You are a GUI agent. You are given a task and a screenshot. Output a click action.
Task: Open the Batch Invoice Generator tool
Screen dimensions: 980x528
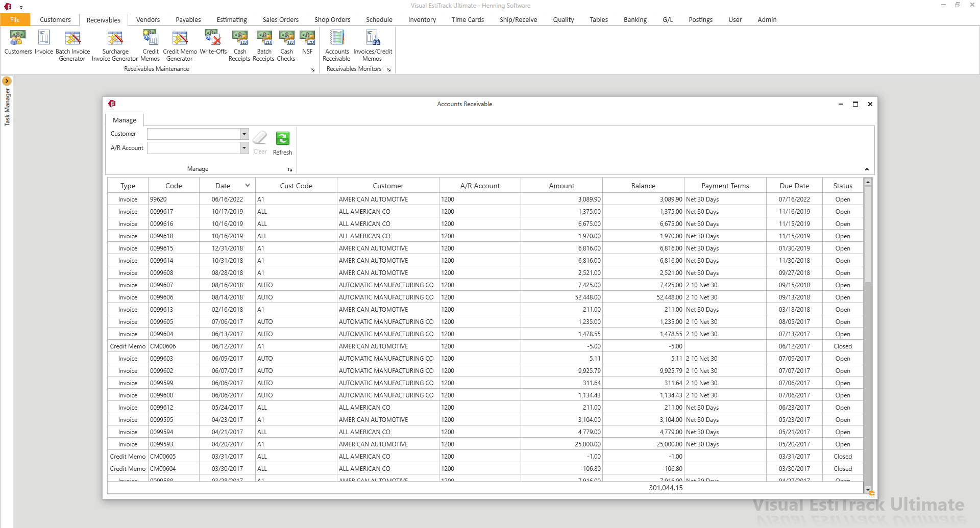point(72,45)
